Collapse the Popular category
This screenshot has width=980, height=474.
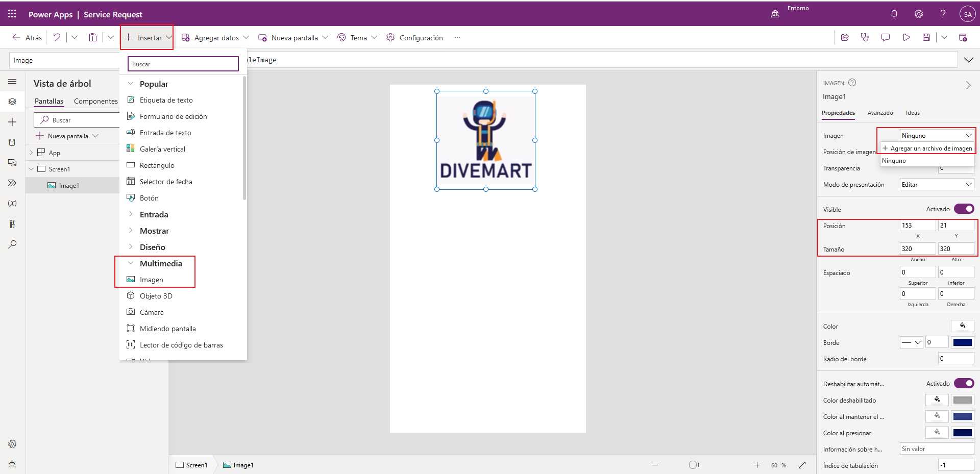[131, 84]
